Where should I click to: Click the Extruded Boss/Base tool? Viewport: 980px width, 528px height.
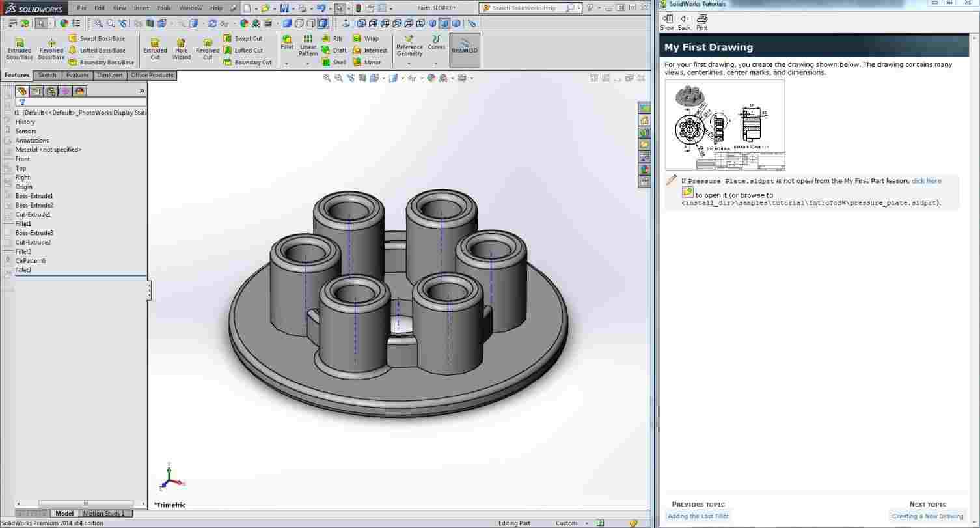[x=19, y=49]
